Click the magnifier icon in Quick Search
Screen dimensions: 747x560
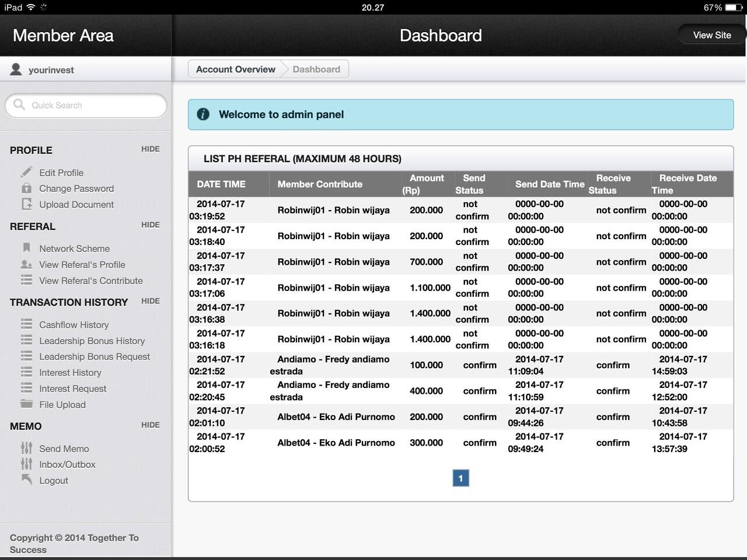(19, 104)
